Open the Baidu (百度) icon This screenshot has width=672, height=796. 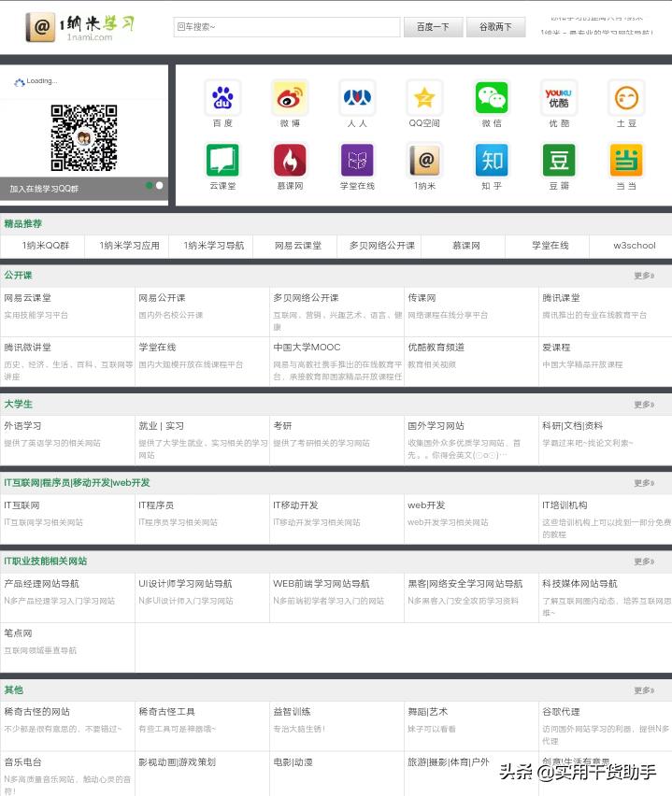coord(222,97)
